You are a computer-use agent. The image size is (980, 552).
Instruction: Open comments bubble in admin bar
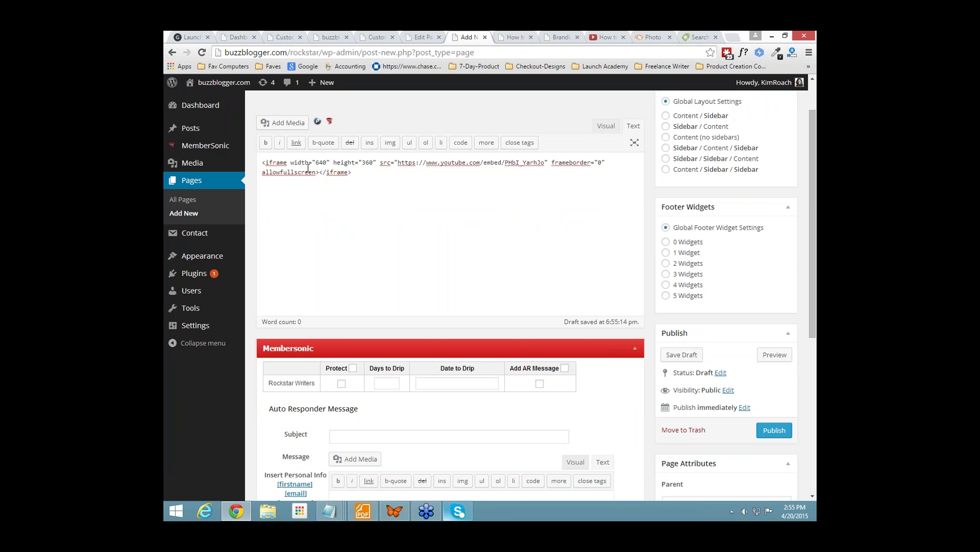(x=291, y=82)
